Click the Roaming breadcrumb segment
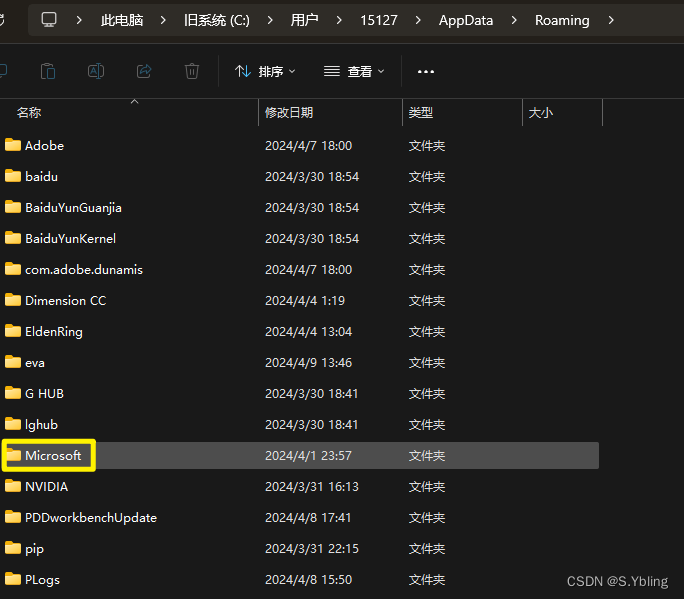The height and width of the screenshot is (599, 684). (562, 20)
